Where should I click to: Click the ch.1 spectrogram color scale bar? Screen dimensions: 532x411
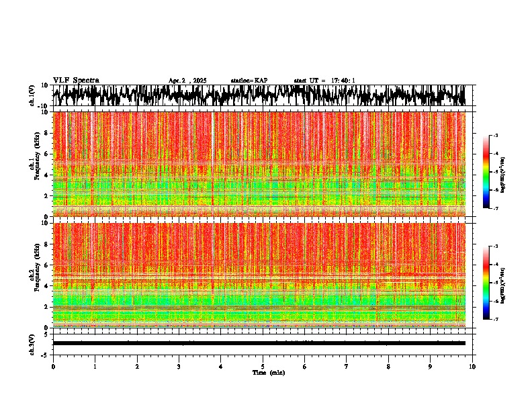(x=486, y=172)
